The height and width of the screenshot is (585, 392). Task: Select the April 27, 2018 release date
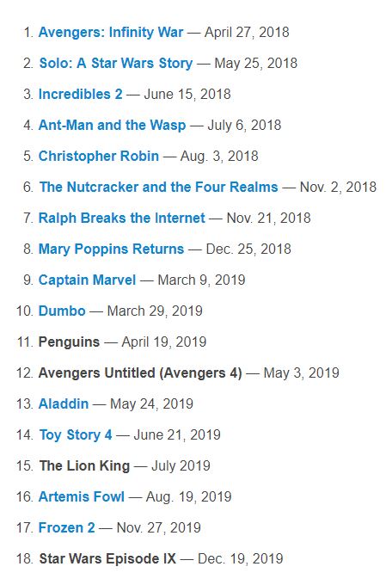pyautogui.click(x=247, y=33)
